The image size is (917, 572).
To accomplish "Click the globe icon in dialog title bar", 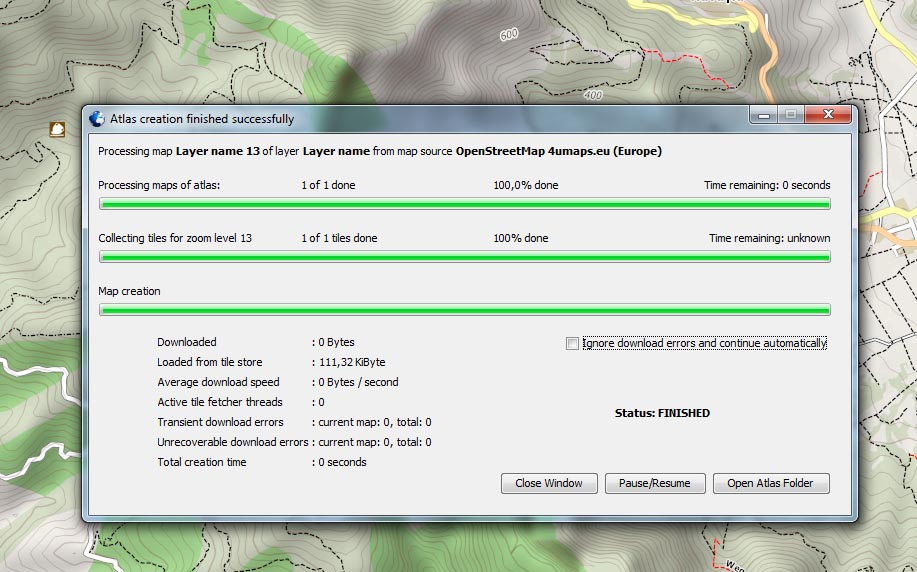I will point(97,119).
